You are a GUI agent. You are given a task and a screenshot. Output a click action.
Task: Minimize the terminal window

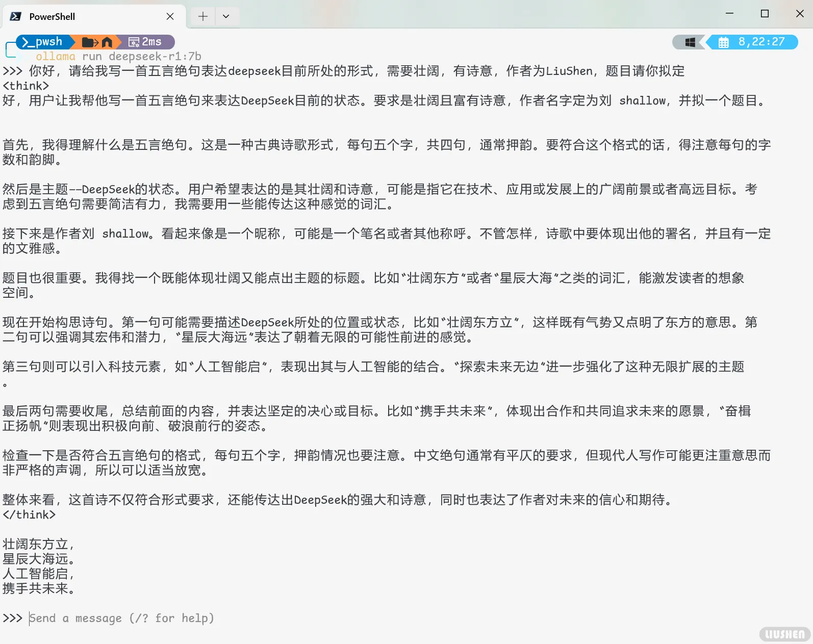click(x=729, y=14)
